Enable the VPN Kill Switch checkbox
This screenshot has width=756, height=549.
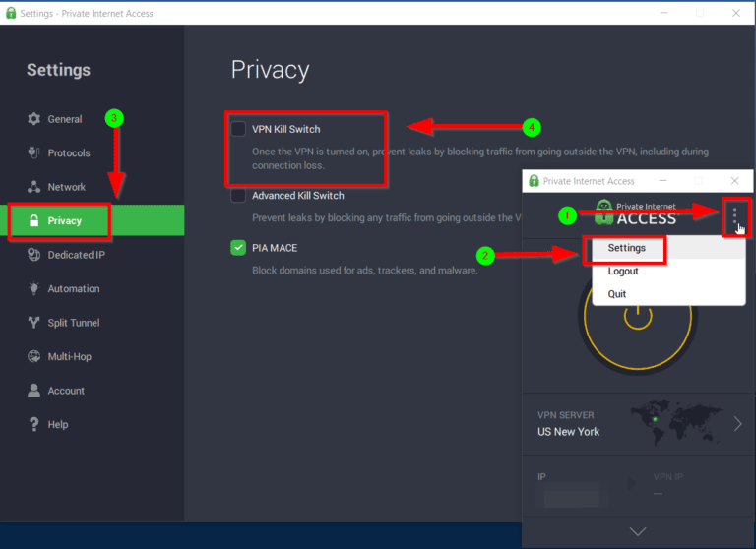pyautogui.click(x=238, y=129)
